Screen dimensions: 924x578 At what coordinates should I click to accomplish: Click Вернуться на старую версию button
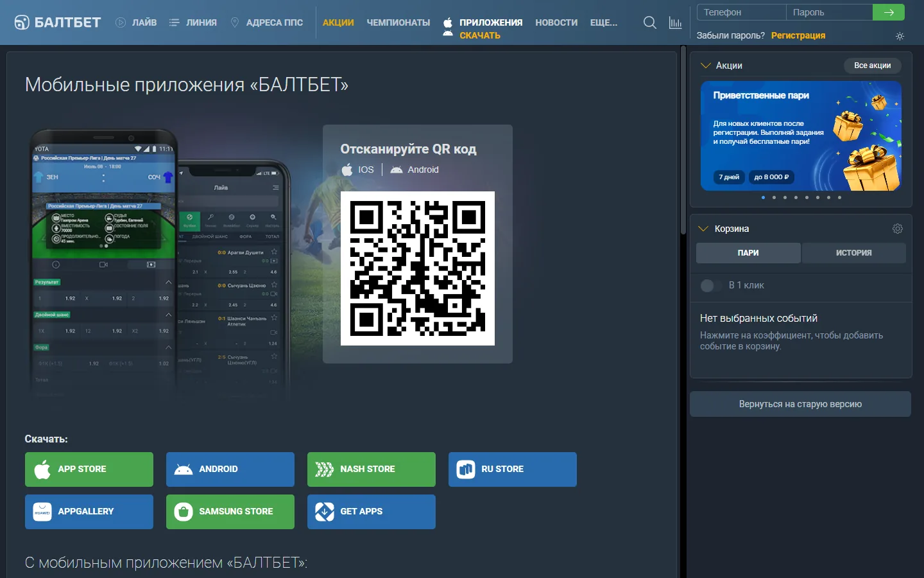[x=800, y=404]
